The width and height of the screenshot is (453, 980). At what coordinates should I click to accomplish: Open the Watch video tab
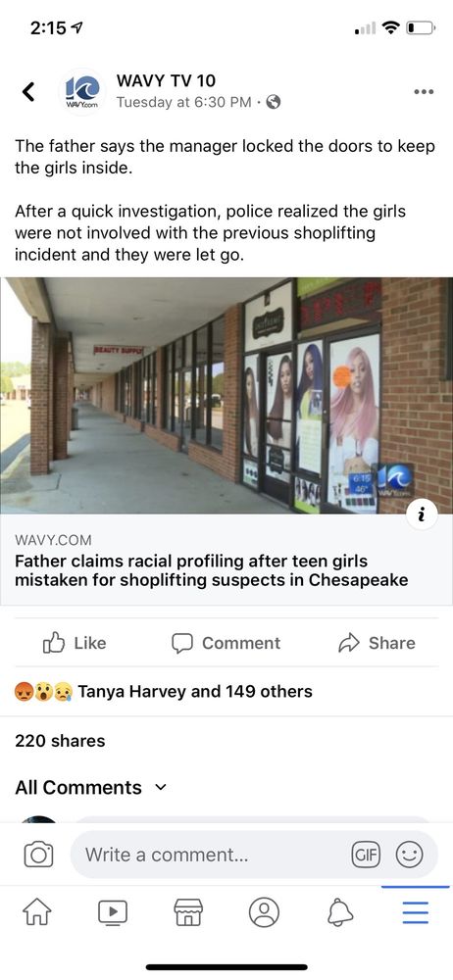113,912
